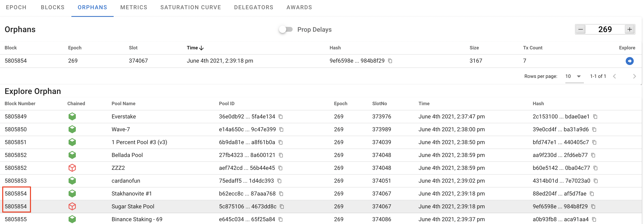The width and height of the screenshot is (644, 224).
Task: Click the cardanofun pool name
Action: coord(126,181)
